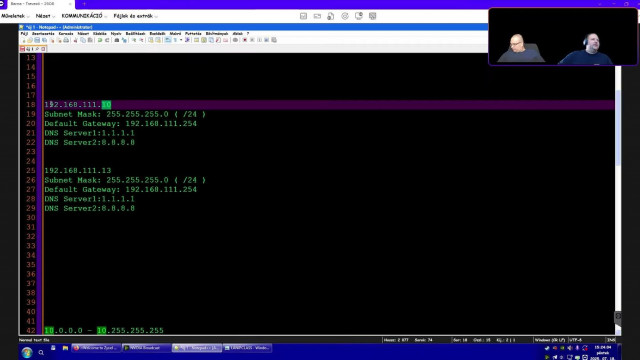Click line 21 DNS Server1:1.1.1.1
Image resolution: width=640 pixels, height=360 pixels.
89,133
